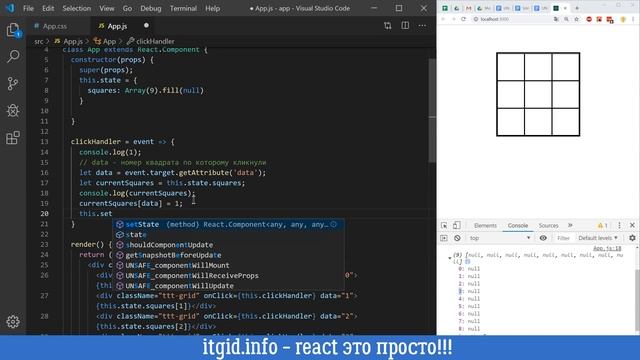Open the editor More Actions ellipsis
Viewport: 640px width, 360px height.
click(422, 26)
